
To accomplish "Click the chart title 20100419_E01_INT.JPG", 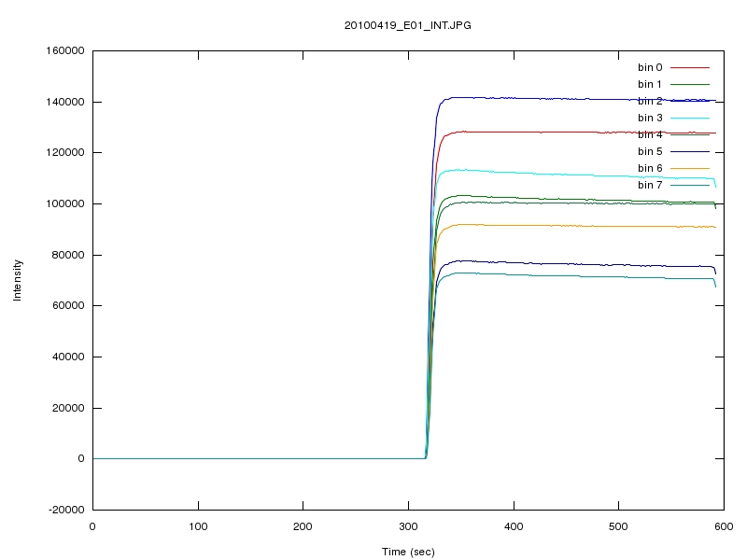I will [408, 25].
